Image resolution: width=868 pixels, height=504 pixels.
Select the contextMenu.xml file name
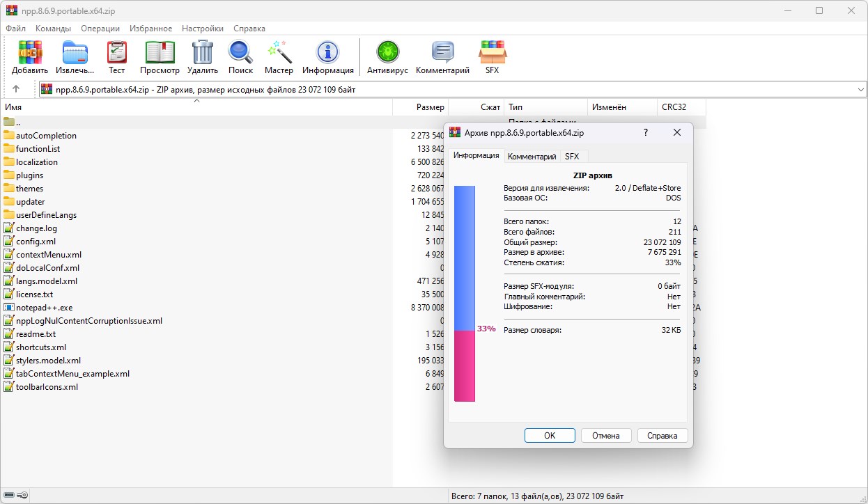(49, 255)
